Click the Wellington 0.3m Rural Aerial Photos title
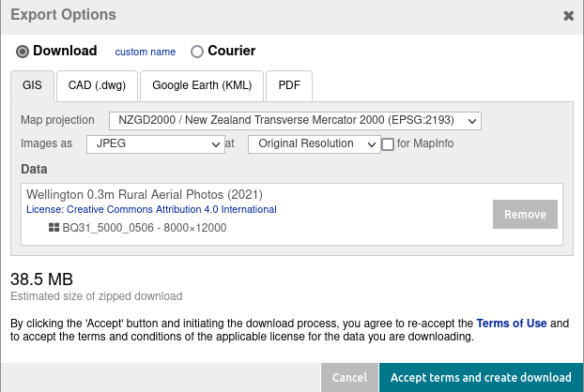 pos(144,194)
